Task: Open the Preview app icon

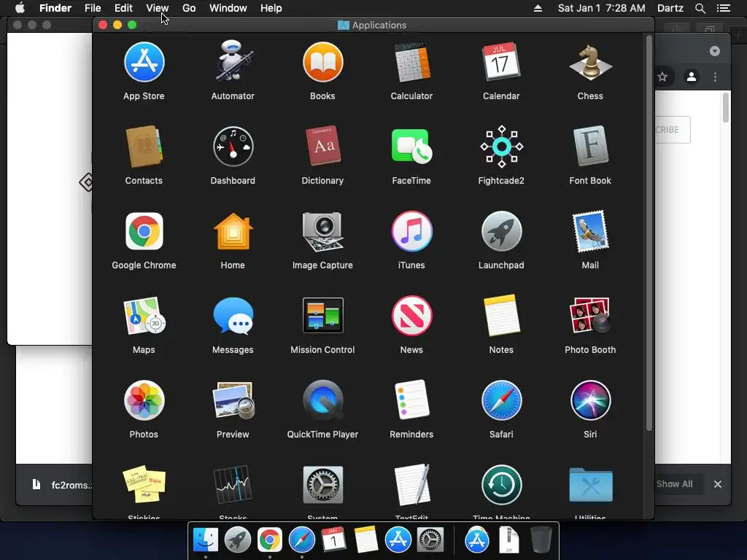Action: point(233,400)
